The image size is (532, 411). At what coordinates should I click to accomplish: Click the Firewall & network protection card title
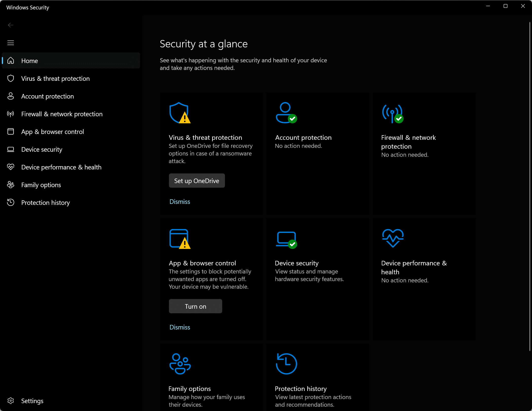(x=408, y=142)
